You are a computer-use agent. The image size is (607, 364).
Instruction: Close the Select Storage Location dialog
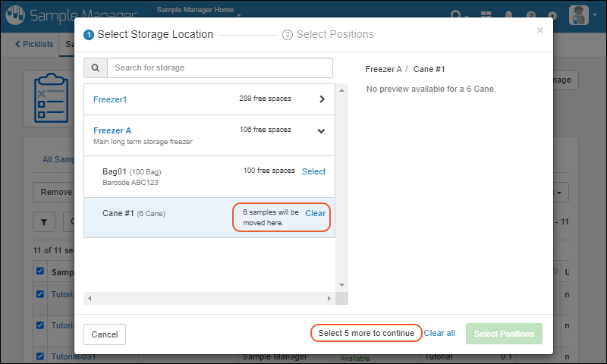(540, 31)
